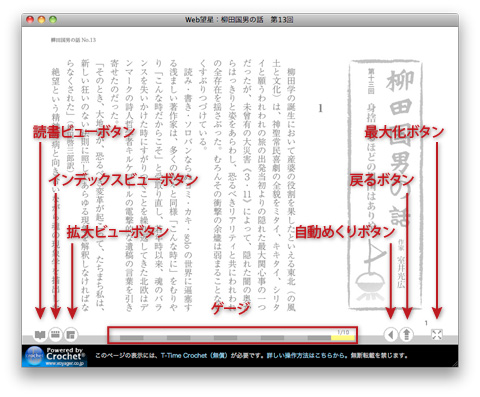Click the leftmost dark gray gauge segment

[x=132, y=338]
